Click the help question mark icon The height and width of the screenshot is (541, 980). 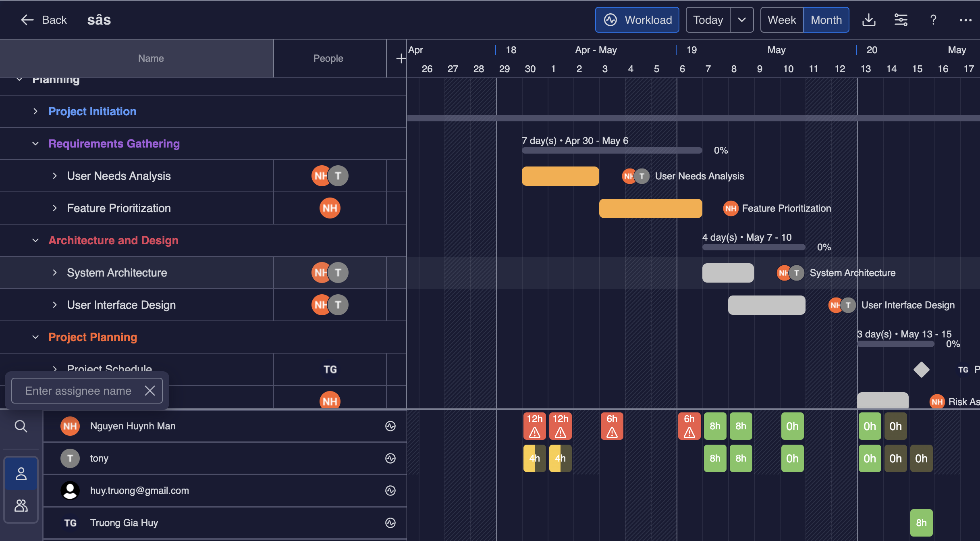pos(933,19)
